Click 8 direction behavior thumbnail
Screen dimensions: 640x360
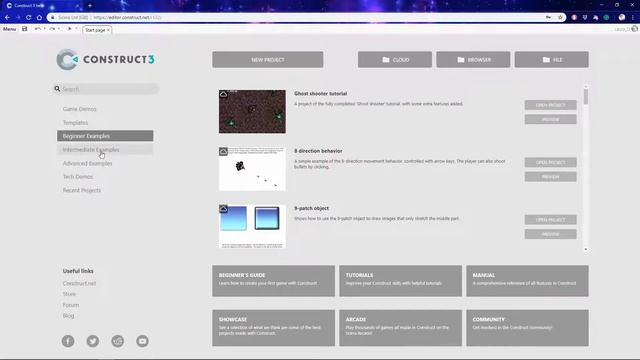click(252, 169)
